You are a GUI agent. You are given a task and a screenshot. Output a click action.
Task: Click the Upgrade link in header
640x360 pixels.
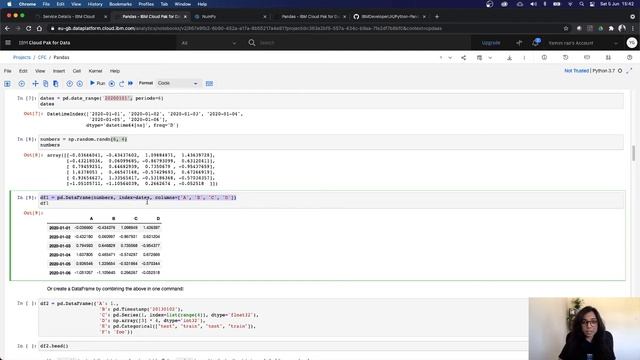click(491, 43)
